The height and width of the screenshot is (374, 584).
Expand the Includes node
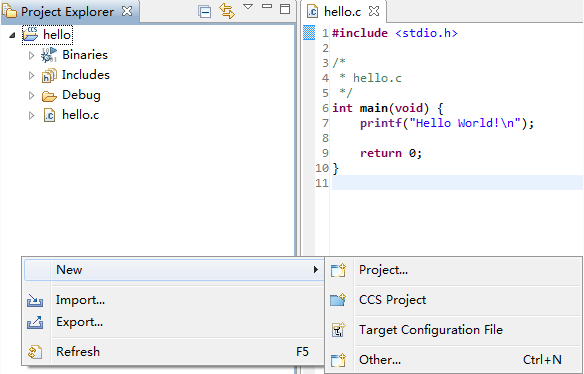[31, 75]
